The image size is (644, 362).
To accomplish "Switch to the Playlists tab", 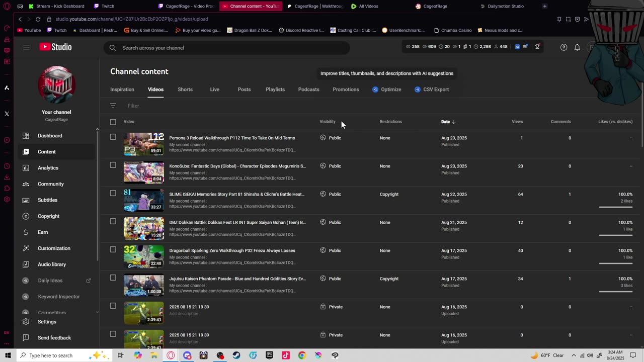I will [275, 89].
